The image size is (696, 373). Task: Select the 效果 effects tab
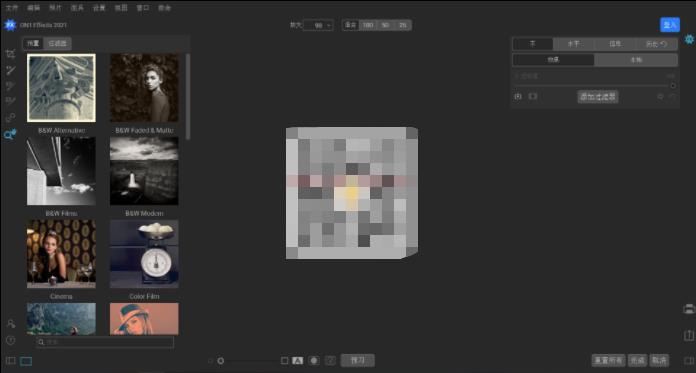point(554,60)
